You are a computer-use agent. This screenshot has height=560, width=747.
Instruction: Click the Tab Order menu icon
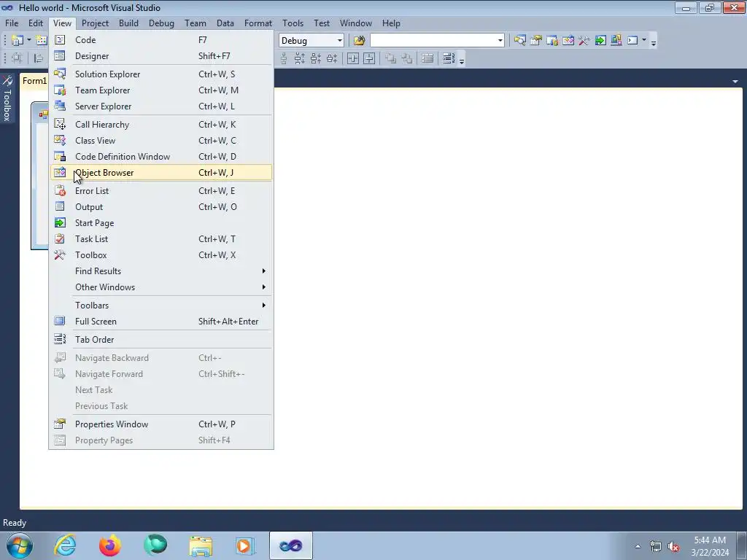(60, 340)
